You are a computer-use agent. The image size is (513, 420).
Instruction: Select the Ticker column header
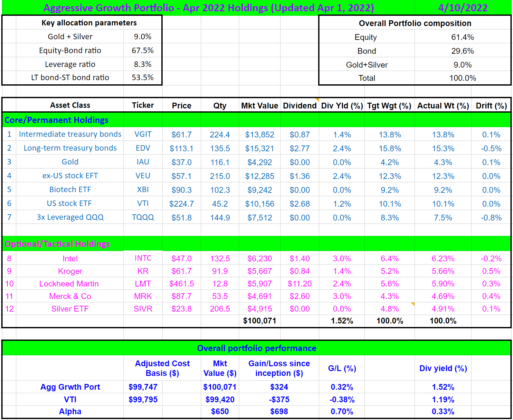click(x=143, y=105)
